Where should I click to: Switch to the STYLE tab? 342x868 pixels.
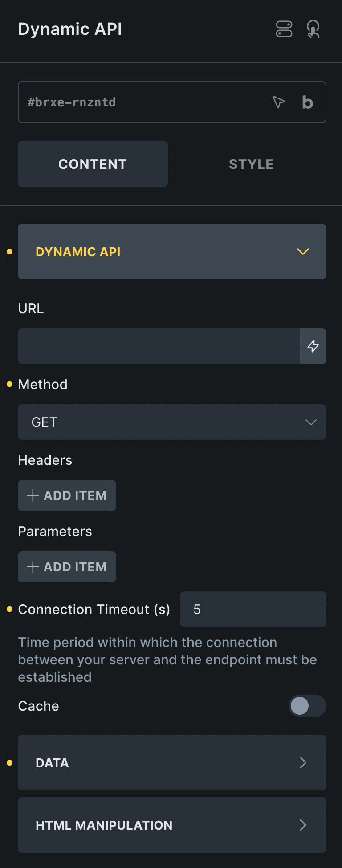point(251,164)
